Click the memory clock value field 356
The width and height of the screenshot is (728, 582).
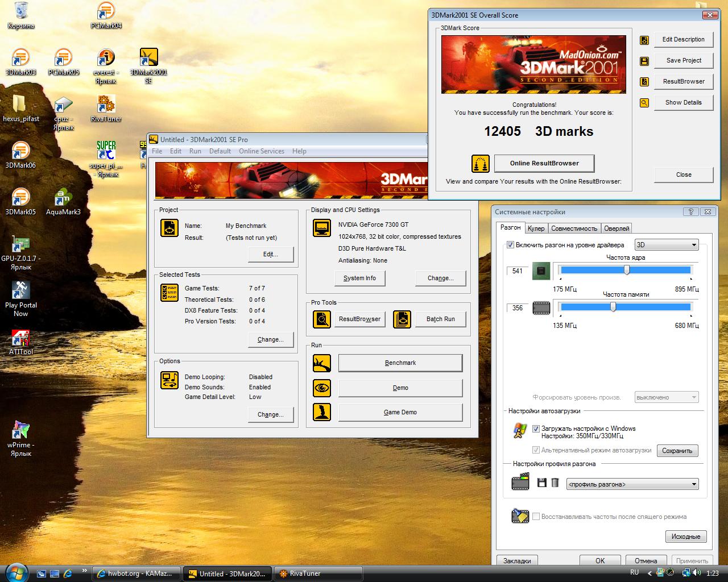pos(518,308)
